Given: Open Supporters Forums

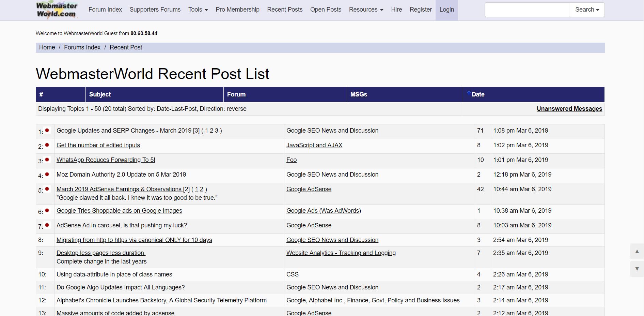Looking at the screenshot, I should (155, 10).
